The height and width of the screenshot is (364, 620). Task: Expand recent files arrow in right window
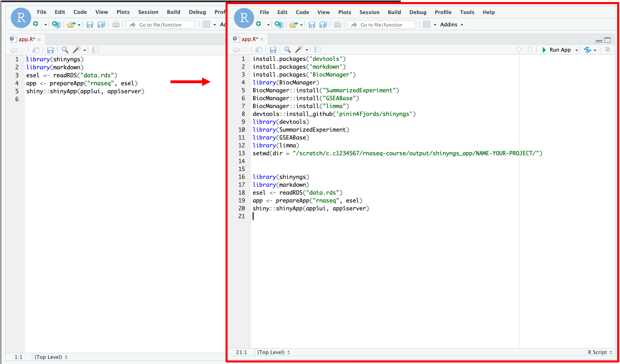click(301, 25)
